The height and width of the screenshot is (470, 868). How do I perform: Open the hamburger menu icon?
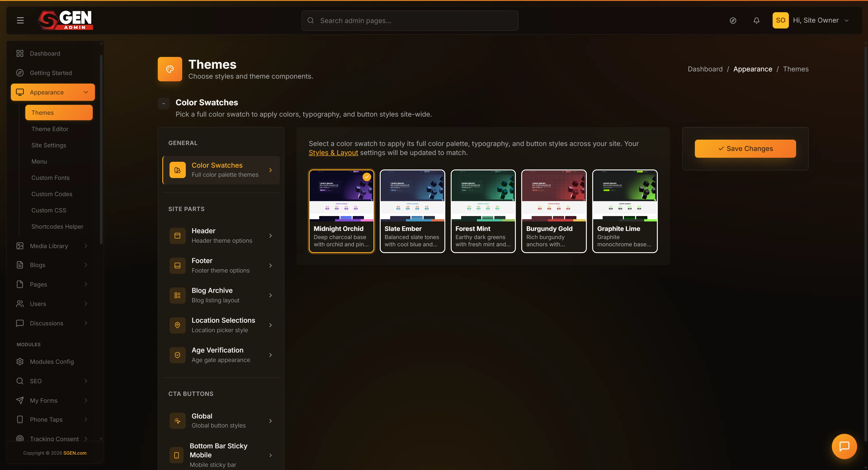(x=20, y=20)
